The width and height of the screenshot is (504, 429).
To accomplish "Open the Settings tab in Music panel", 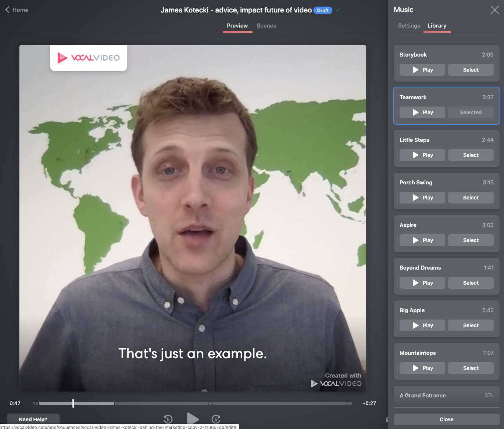I will (x=409, y=26).
